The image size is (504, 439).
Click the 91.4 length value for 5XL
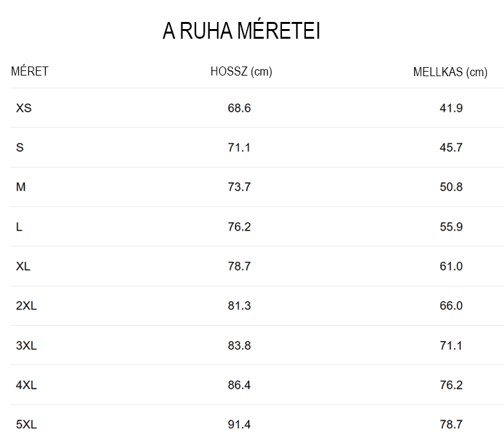point(239,425)
